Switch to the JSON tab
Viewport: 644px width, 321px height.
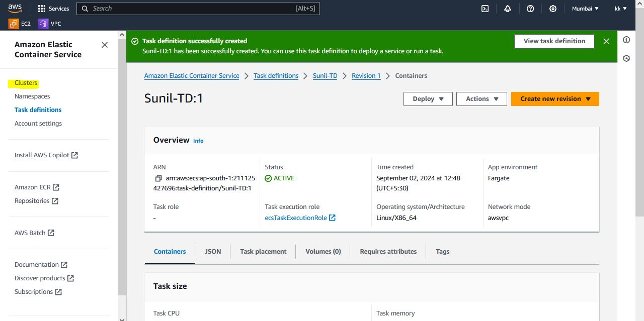coord(213,252)
